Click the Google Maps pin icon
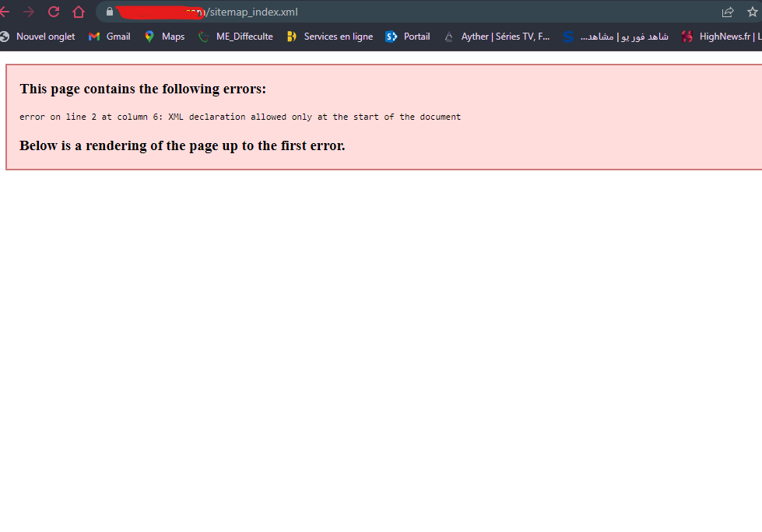Screen dimensions: 762x532 pyautogui.click(x=149, y=37)
